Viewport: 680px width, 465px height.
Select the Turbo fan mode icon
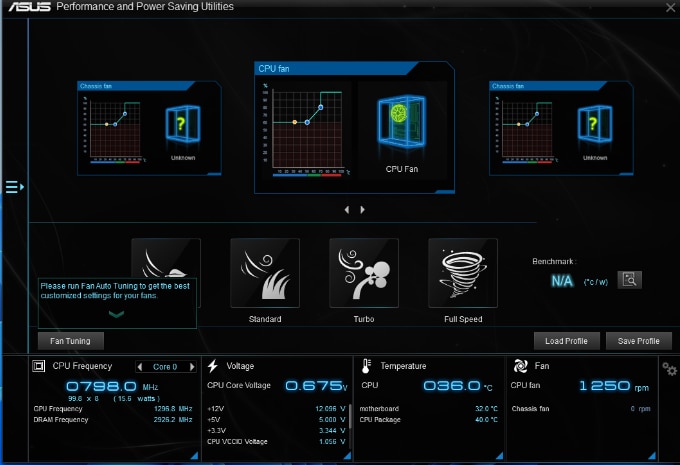364,273
